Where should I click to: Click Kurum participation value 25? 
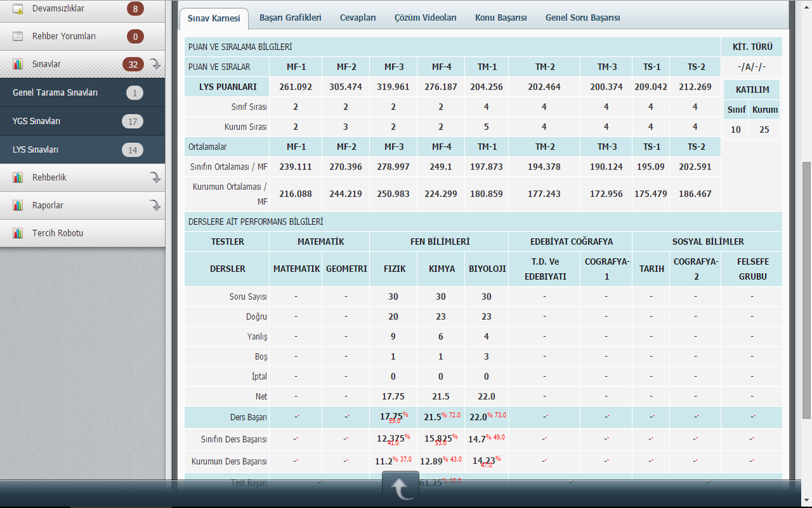764,130
